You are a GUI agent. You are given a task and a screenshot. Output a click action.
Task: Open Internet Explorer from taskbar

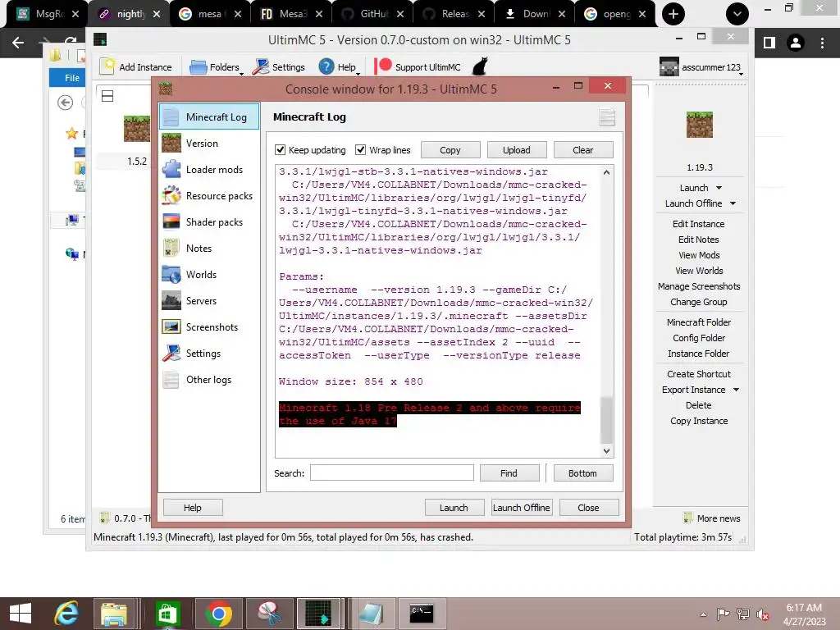tap(66, 614)
